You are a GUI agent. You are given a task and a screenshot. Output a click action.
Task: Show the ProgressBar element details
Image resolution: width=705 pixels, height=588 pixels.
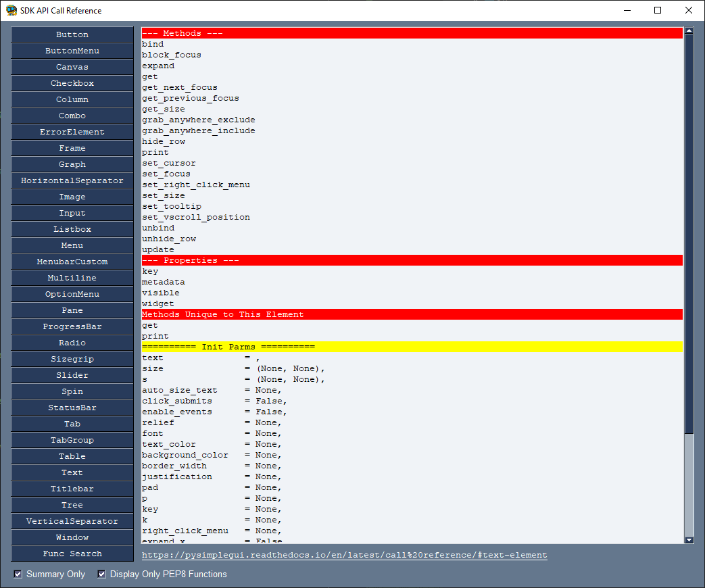(x=72, y=326)
